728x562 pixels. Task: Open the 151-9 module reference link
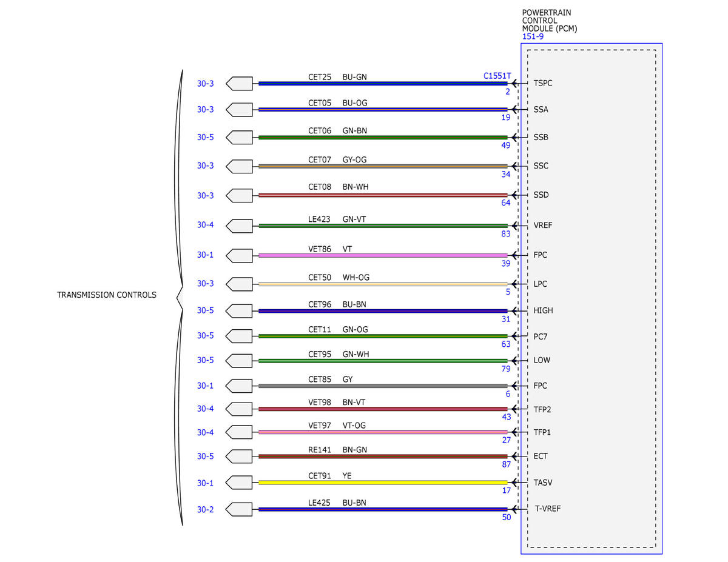533,36
